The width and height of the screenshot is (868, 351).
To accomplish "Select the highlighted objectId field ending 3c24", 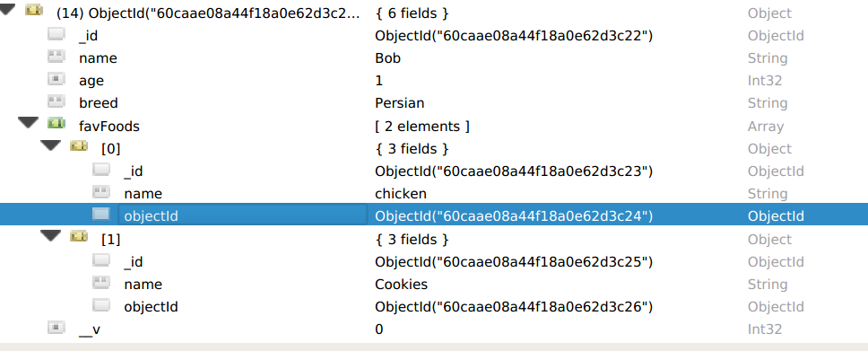I will coord(434,214).
